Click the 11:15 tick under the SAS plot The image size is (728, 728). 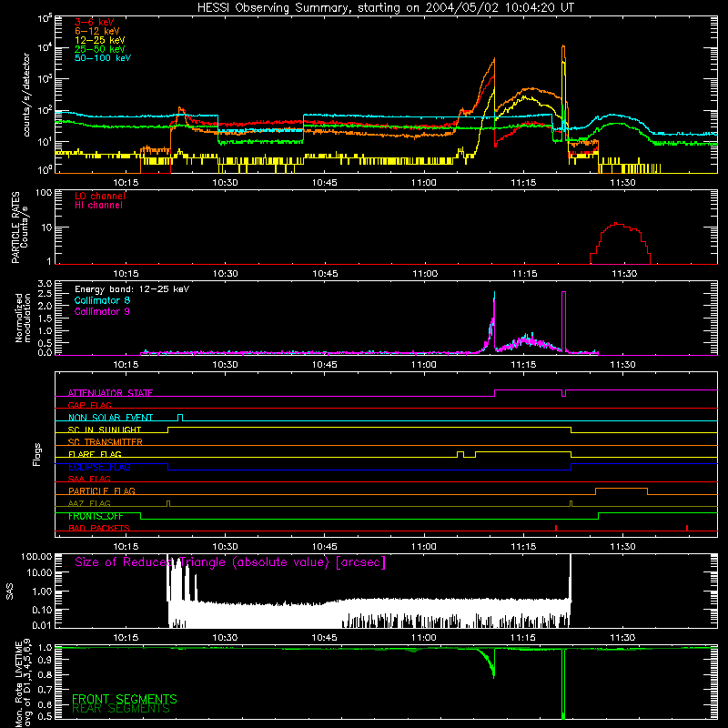523,638
